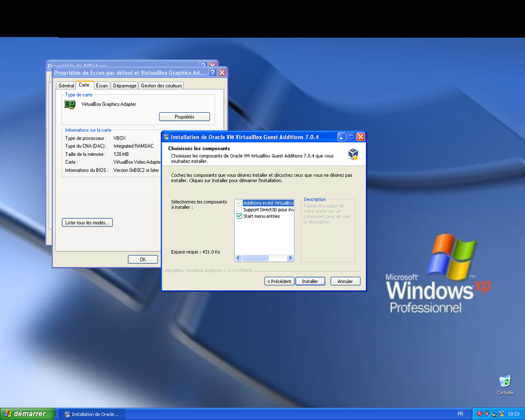Click the VBOX processor type value

tap(120, 138)
